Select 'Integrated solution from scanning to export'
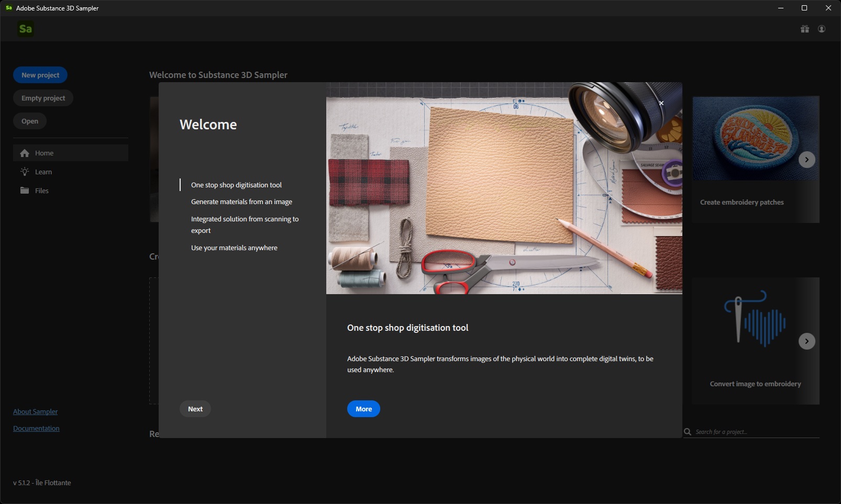Image resolution: width=841 pixels, height=504 pixels. click(x=245, y=225)
